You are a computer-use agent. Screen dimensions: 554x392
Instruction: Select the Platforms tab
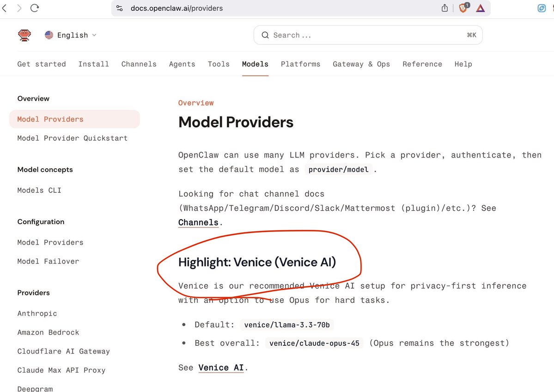coord(300,64)
